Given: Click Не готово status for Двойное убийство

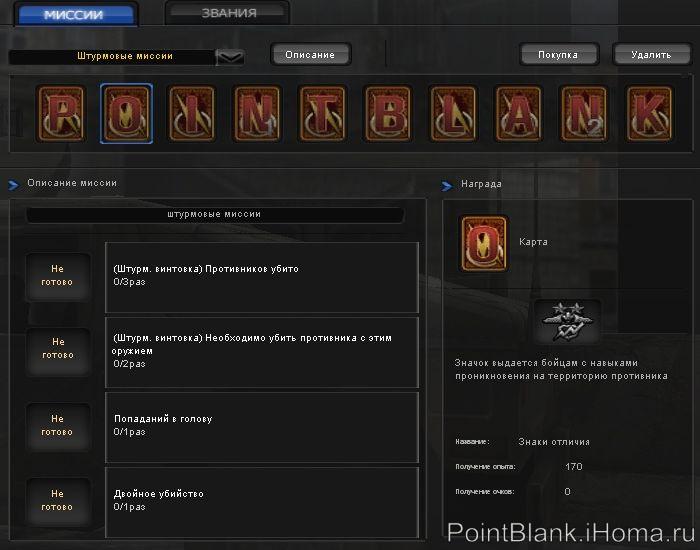Looking at the screenshot, I should [58, 500].
